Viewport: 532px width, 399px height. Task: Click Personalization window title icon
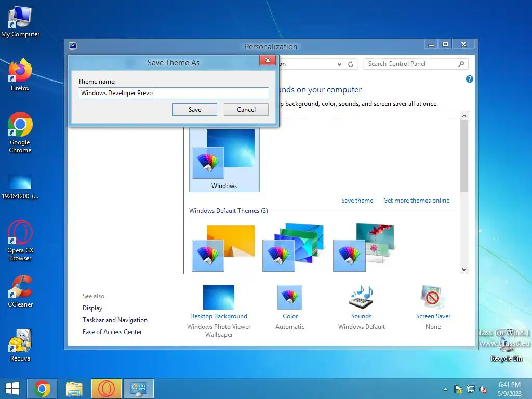click(73, 46)
